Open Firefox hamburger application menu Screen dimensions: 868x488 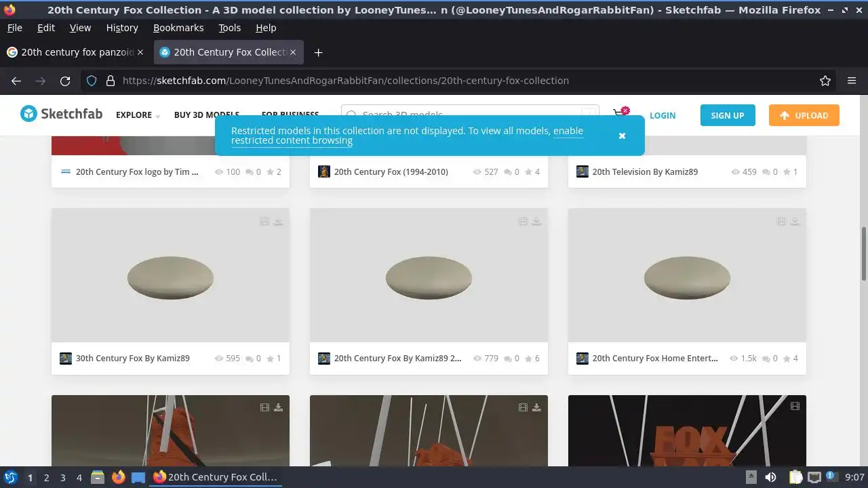[852, 81]
